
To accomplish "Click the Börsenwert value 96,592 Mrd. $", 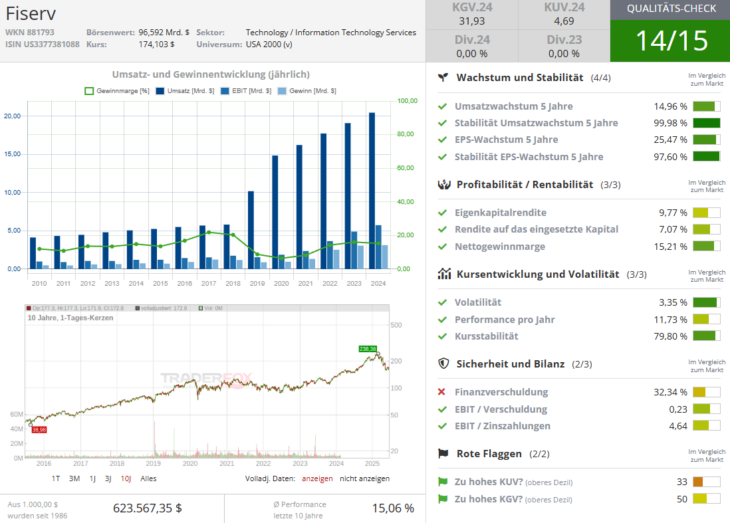I will click(164, 32).
